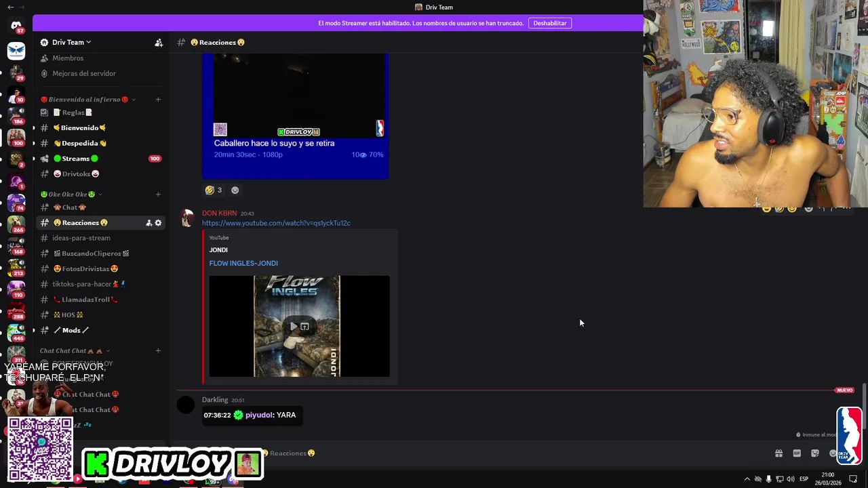The width and height of the screenshot is (868, 488).
Task: Open Windows notification center
Action: point(853,479)
